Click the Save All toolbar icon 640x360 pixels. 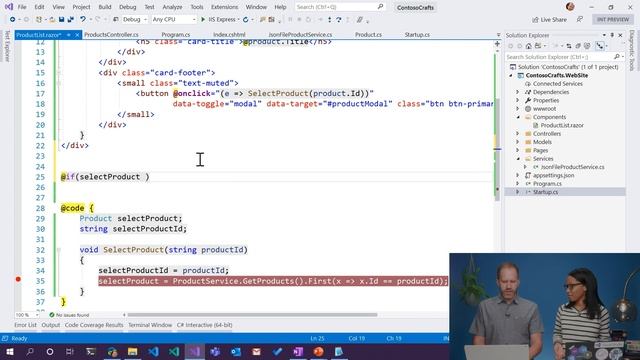(x=71, y=20)
